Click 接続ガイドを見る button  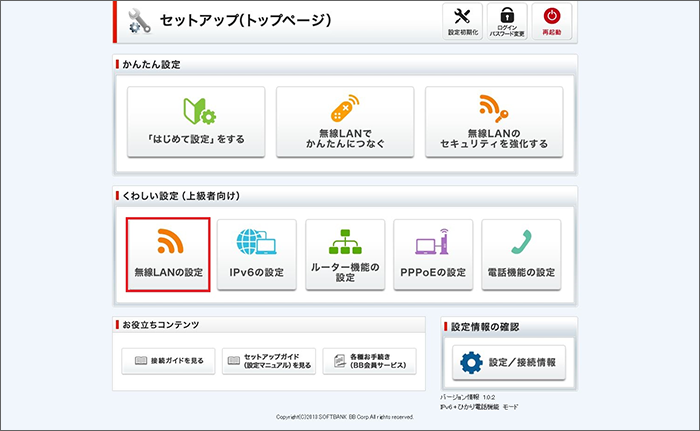[168, 361]
